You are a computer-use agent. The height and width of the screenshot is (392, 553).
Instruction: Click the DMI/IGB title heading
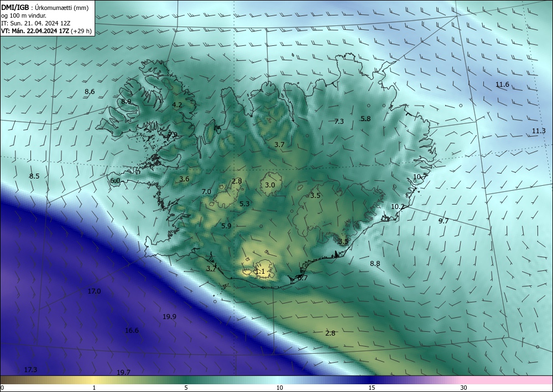(x=15, y=7)
